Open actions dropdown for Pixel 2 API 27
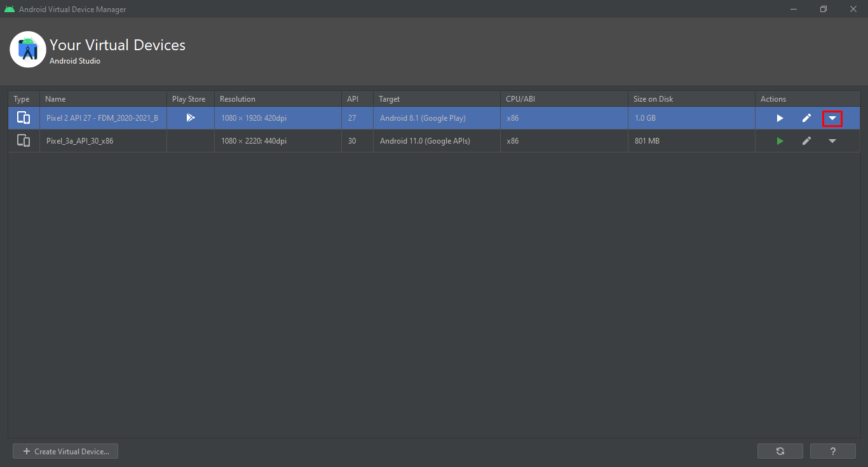The image size is (868, 467). [x=832, y=118]
